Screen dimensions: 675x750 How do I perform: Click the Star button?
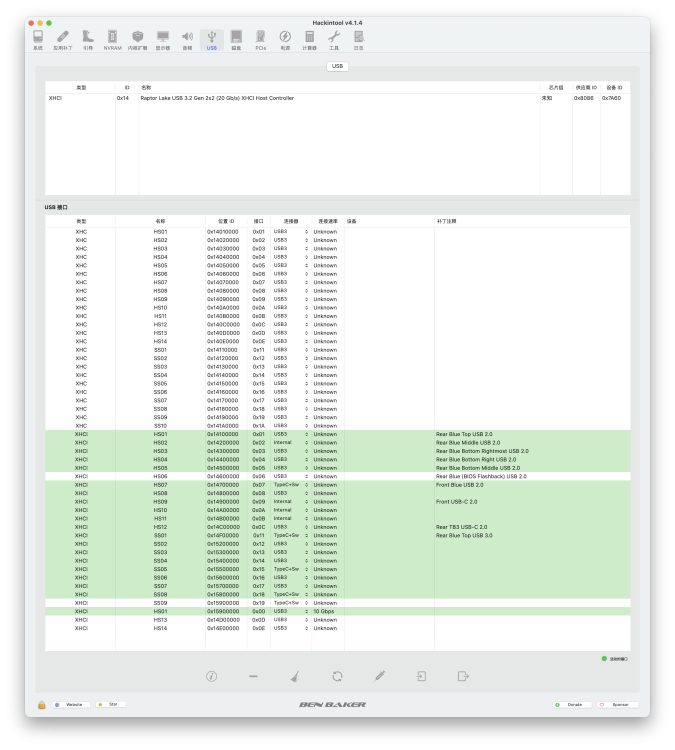point(111,705)
